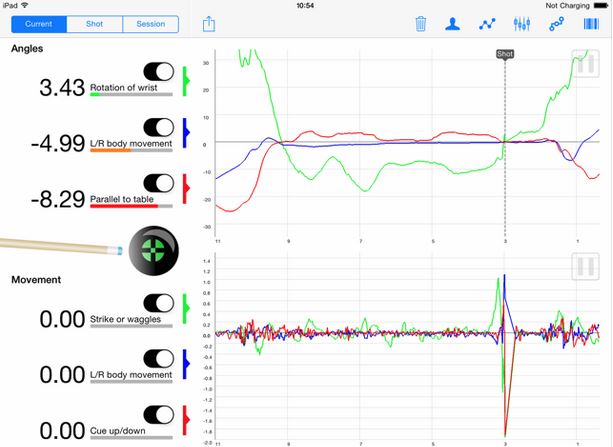Tap the connected dots path icon
The height and width of the screenshot is (447, 613).
556,24
